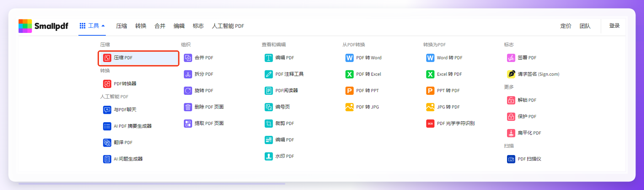This screenshot has width=644, height=190.
Task: Open the 提取 PDF 页面 icon
Action: point(188,123)
